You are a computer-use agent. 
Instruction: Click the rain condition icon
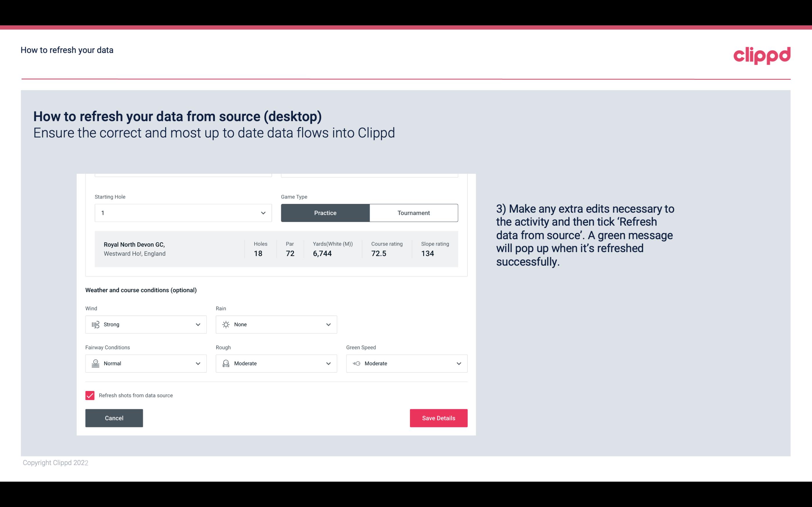coord(226,324)
